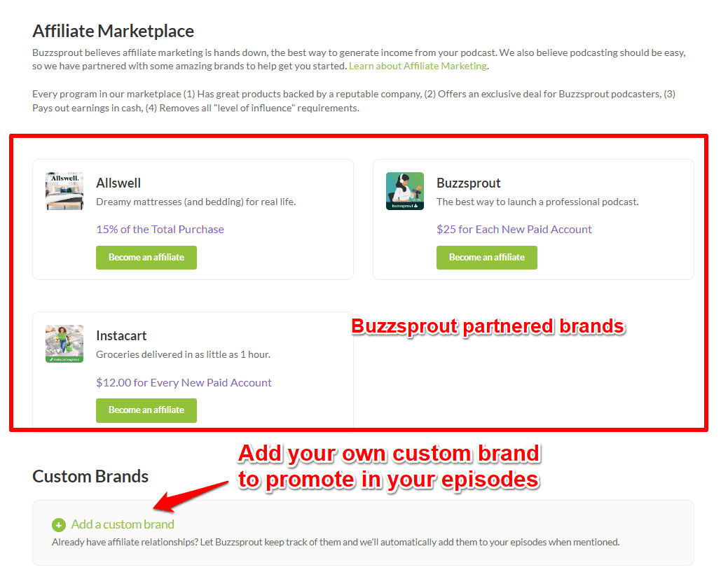Select the Instacart program card
Screen dimensions: 728x572
pos(193,372)
